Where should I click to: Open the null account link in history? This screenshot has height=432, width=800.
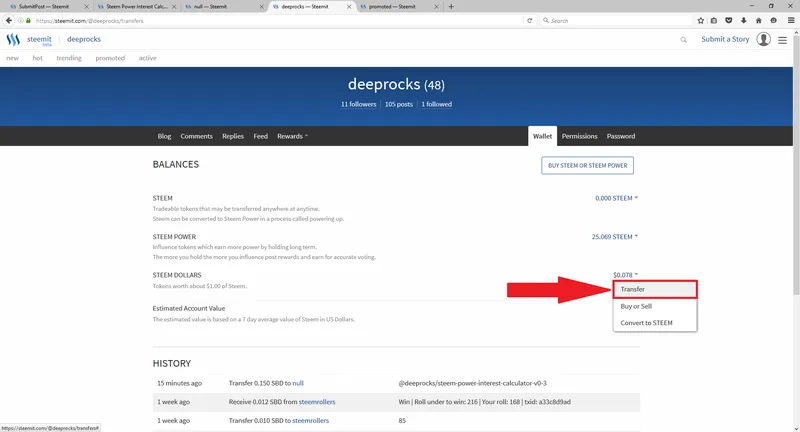click(298, 383)
